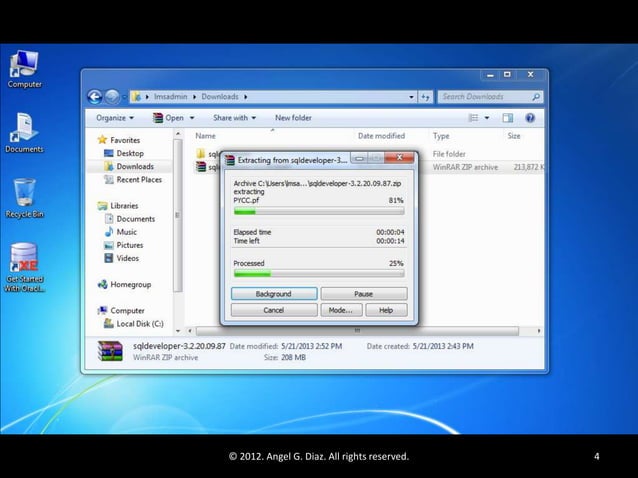The image size is (638, 478).
Task: Click the lmsadmin breadcrumb segment
Action: pyautogui.click(x=170, y=97)
